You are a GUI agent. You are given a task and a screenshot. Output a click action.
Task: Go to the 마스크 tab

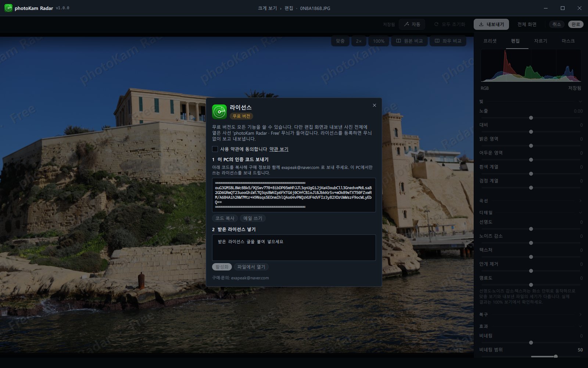tap(568, 41)
